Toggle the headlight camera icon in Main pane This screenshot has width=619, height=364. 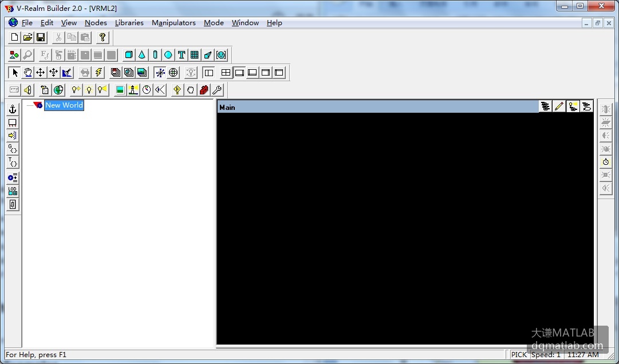tap(573, 106)
